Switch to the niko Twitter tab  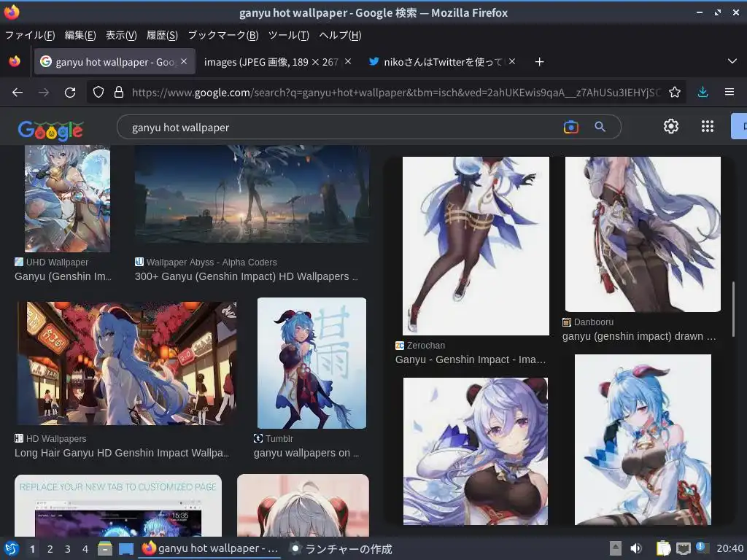tap(441, 62)
